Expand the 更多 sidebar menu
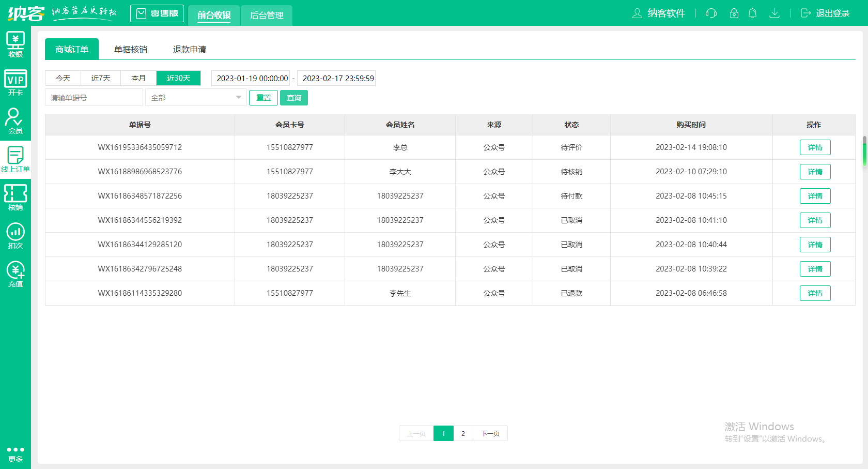Image resolution: width=868 pixels, height=469 pixels. tap(15, 453)
